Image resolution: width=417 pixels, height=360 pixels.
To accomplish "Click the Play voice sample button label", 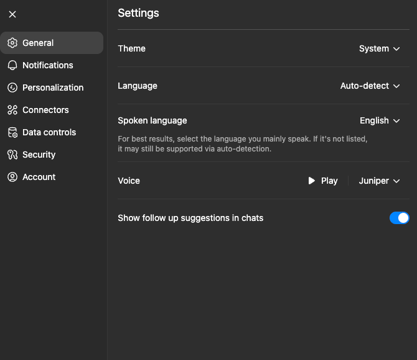I will (329, 181).
